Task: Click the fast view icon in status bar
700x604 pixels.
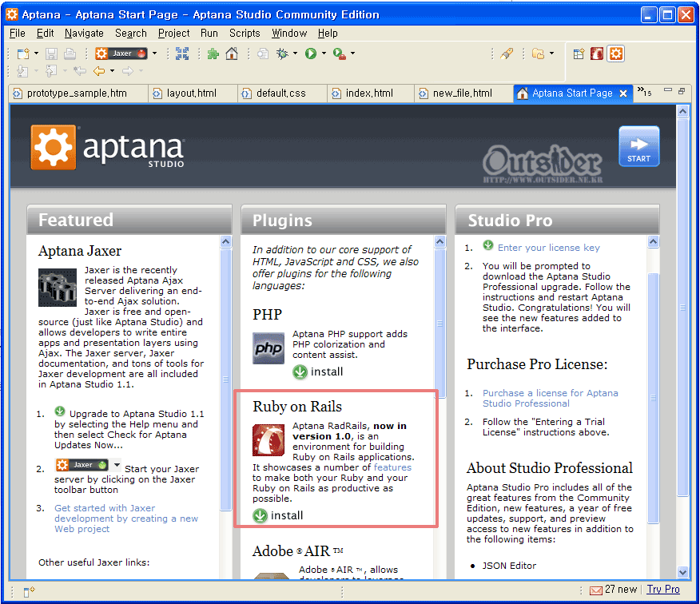Action: [x=29, y=592]
